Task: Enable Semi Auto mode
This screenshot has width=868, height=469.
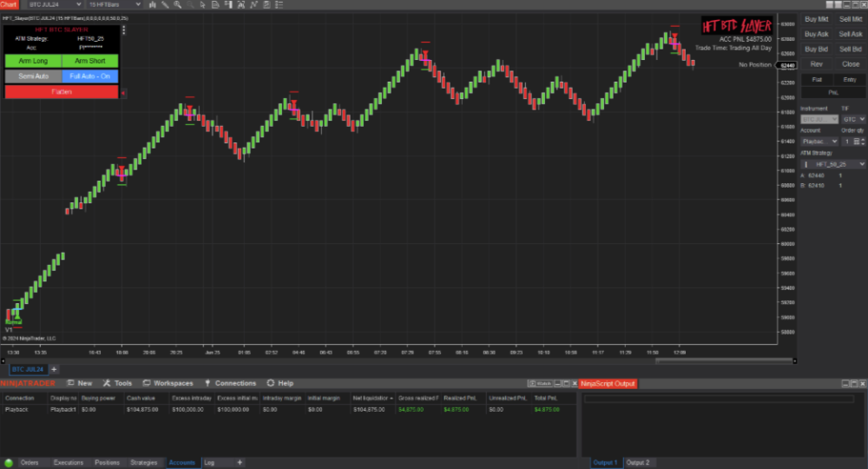Action: click(33, 76)
